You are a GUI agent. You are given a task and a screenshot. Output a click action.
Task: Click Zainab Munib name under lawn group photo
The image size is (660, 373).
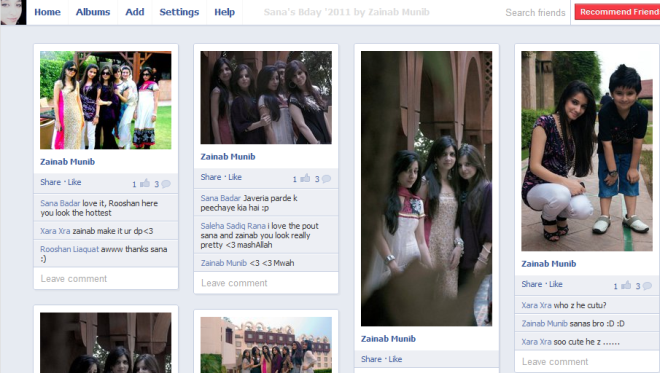(67, 162)
